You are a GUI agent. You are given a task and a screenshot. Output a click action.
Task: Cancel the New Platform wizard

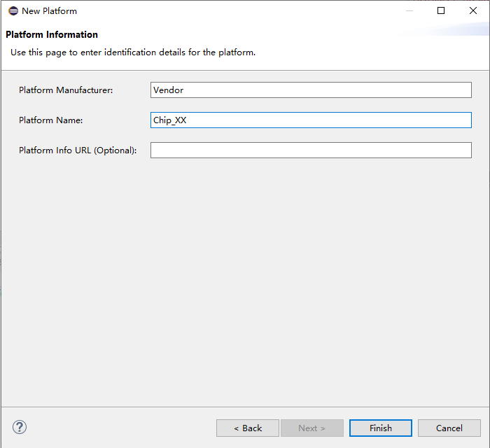click(449, 428)
